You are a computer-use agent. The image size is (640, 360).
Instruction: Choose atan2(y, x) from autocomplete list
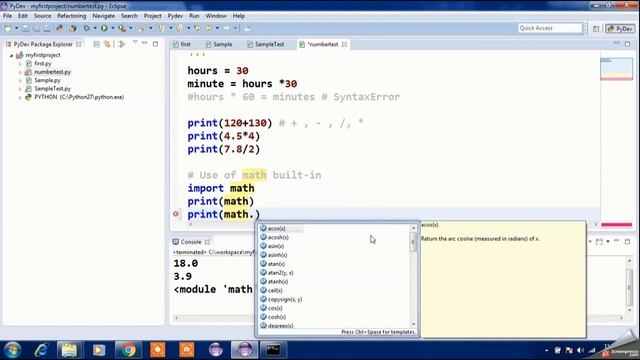tap(280, 273)
